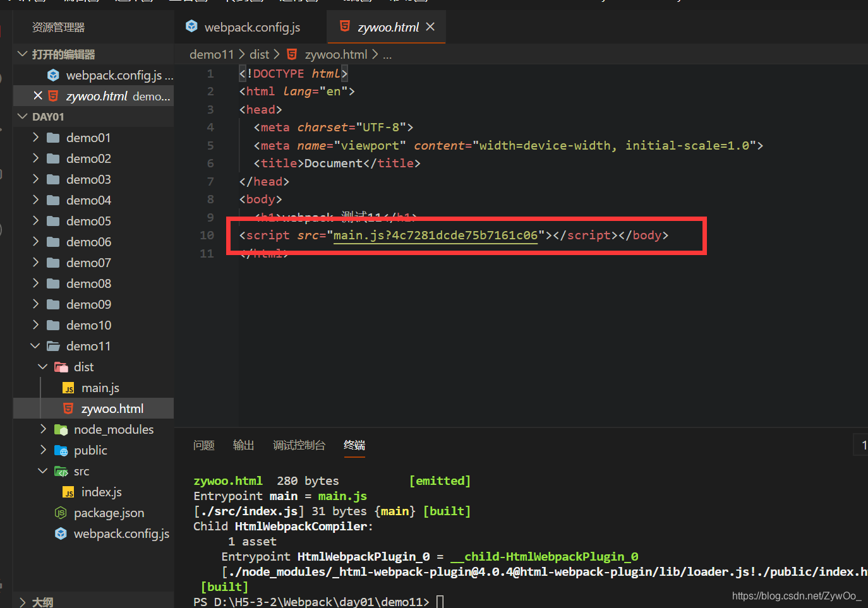Expand the public folder
Viewport: 868px width, 608px height.
43,450
